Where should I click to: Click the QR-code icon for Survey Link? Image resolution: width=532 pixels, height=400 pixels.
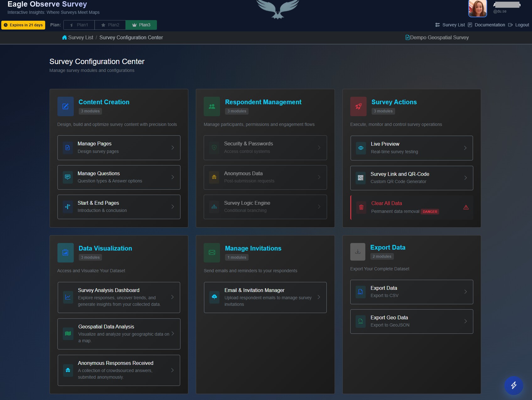(360, 178)
